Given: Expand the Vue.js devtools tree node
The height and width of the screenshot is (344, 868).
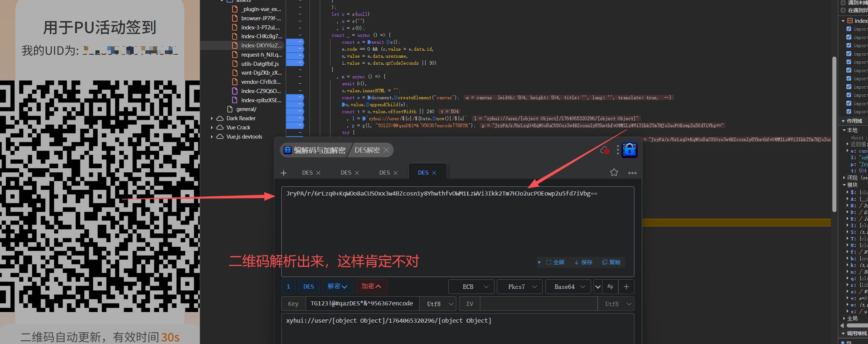Looking at the screenshot, I should pos(212,137).
